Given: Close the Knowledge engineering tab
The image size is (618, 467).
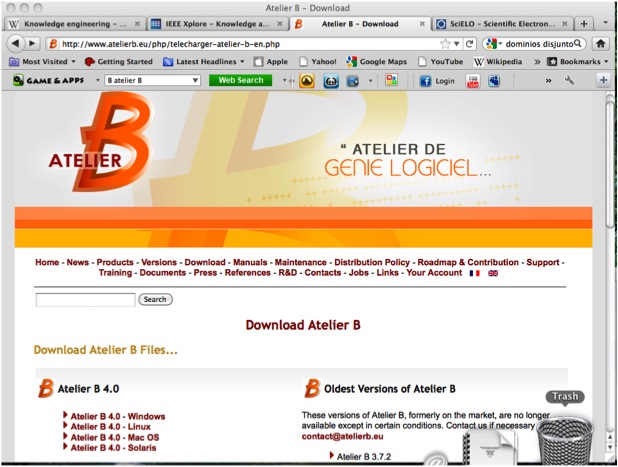Looking at the screenshot, I should click(137, 24).
